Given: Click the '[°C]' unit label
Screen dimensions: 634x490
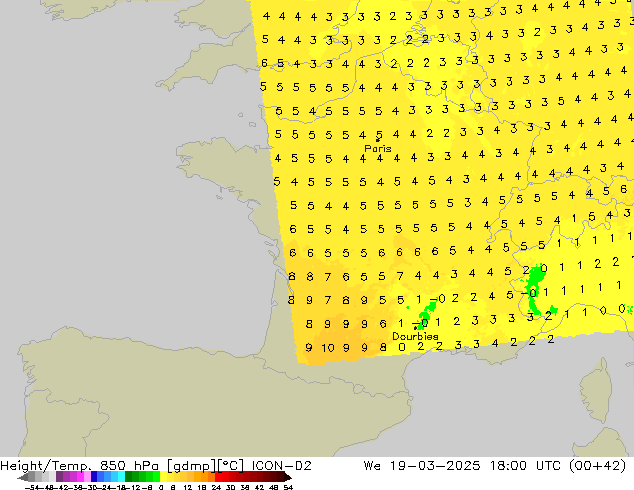Looking at the screenshot, I should [x=231, y=466].
